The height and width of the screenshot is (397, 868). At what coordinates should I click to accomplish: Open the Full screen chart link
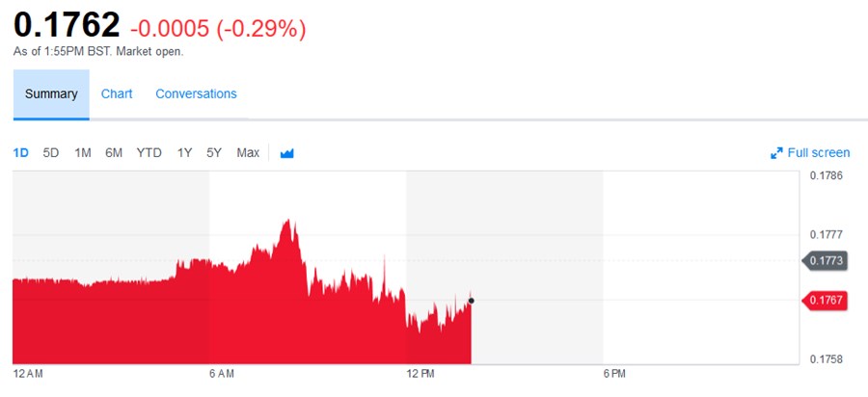point(818,152)
